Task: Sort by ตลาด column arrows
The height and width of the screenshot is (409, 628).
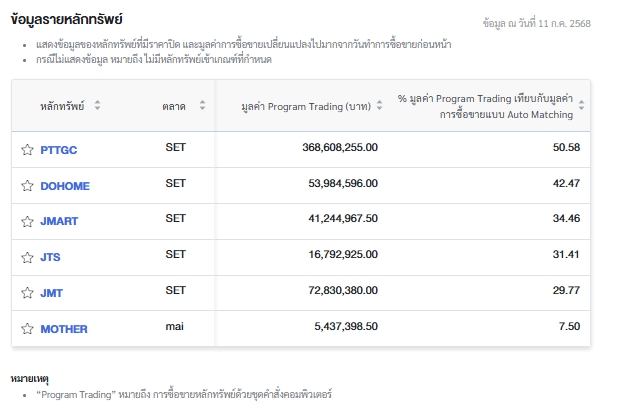Action: pyautogui.click(x=202, y=106)
